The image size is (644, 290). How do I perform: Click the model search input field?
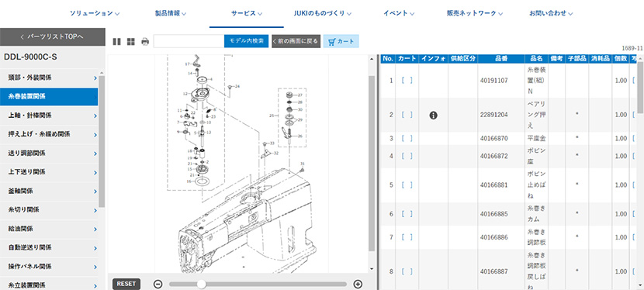coord(189,41)
